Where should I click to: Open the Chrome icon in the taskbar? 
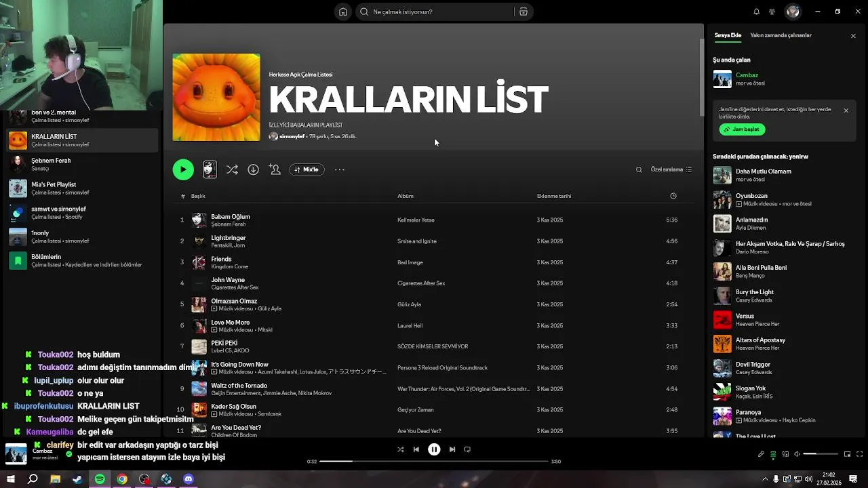pyautogui.click(x=122, y=479)
